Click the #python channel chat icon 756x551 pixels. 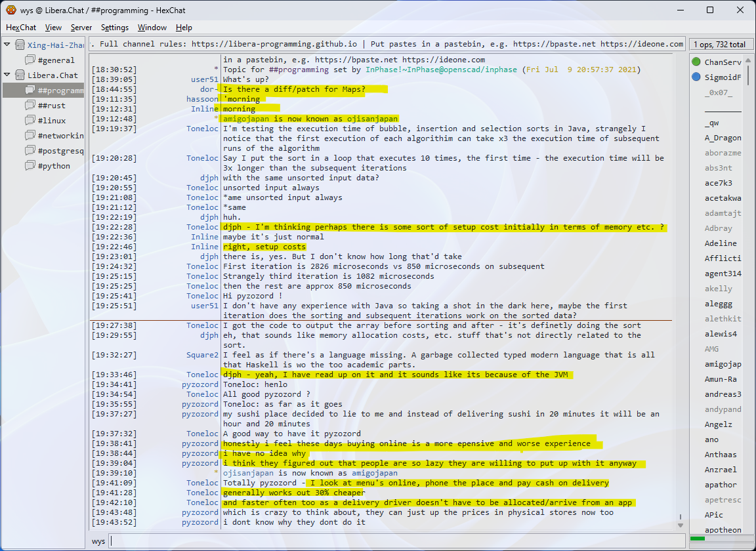click(30, 166)
